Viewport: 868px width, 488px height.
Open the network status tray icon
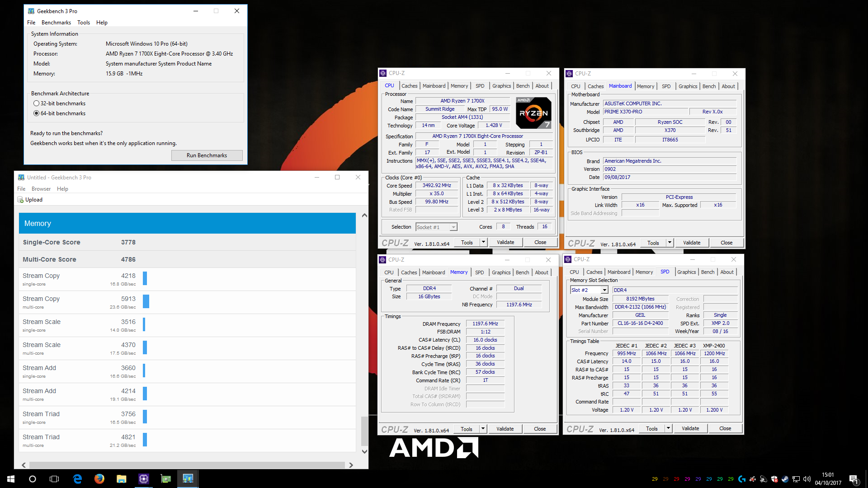[796, 479]
